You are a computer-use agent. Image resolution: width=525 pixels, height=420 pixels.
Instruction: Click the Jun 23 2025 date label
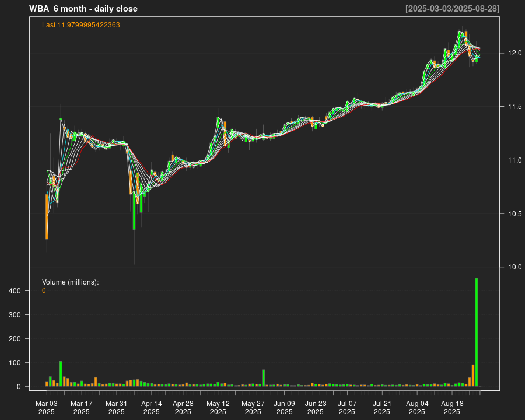(x=316, y=407)
